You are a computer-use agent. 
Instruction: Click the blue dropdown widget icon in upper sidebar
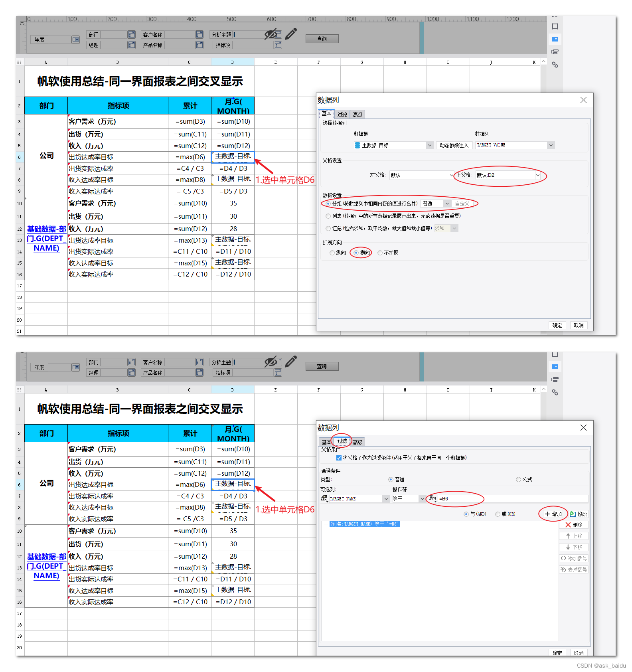pos(555,39)
